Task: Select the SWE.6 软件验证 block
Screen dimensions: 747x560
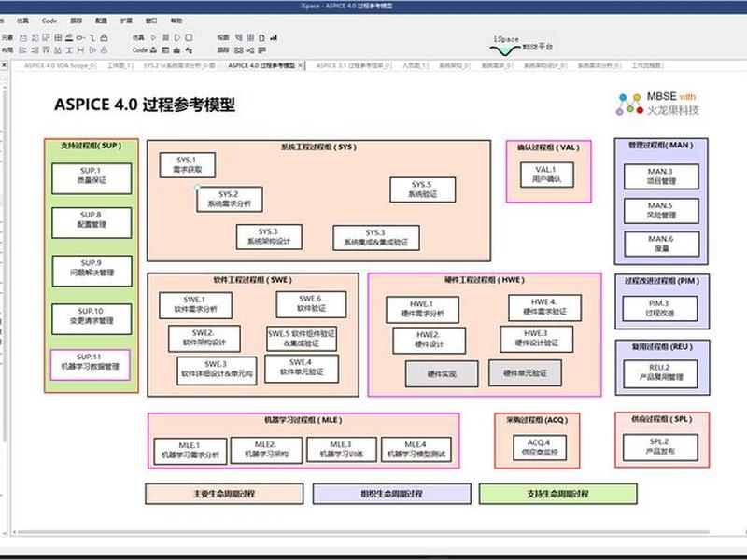Action: tap(311, 304)
